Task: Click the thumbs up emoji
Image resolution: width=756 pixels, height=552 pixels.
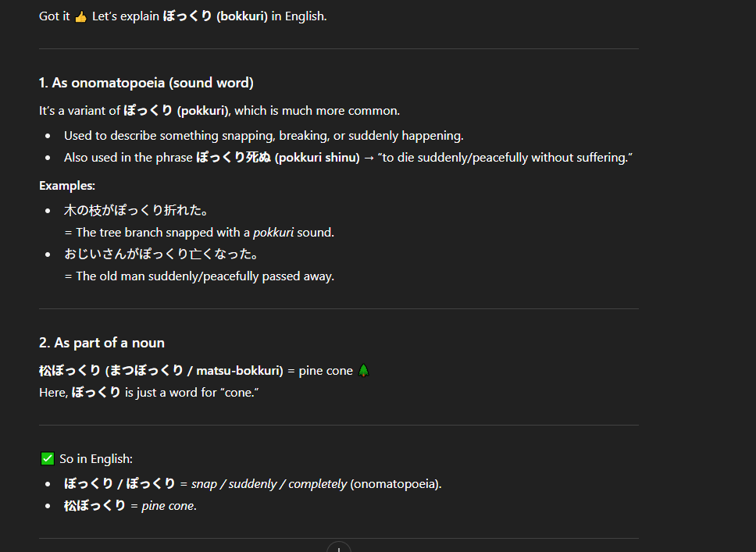Action: pos(80,17)
